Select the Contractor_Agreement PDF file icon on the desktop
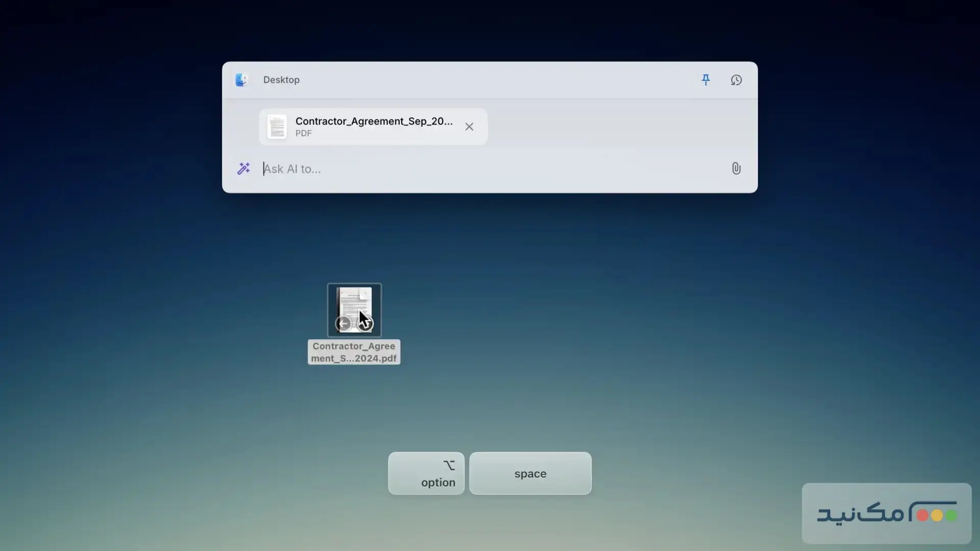 (353, 304)
